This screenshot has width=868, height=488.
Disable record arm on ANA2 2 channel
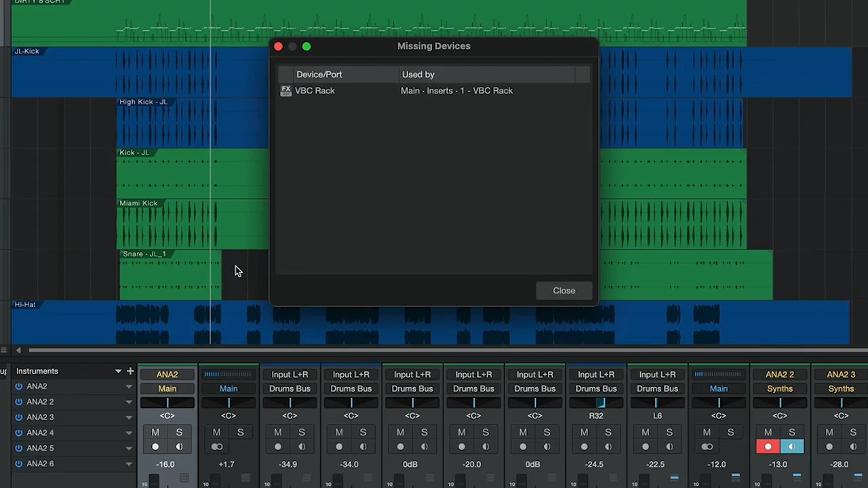pyautogui.click(x=768, y=447)
